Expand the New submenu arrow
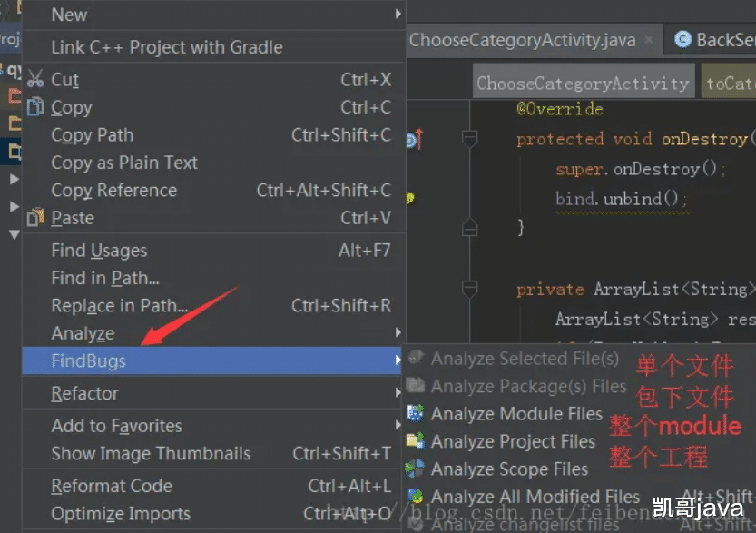Viewport: 756px width, 533px height. point(398,15)
